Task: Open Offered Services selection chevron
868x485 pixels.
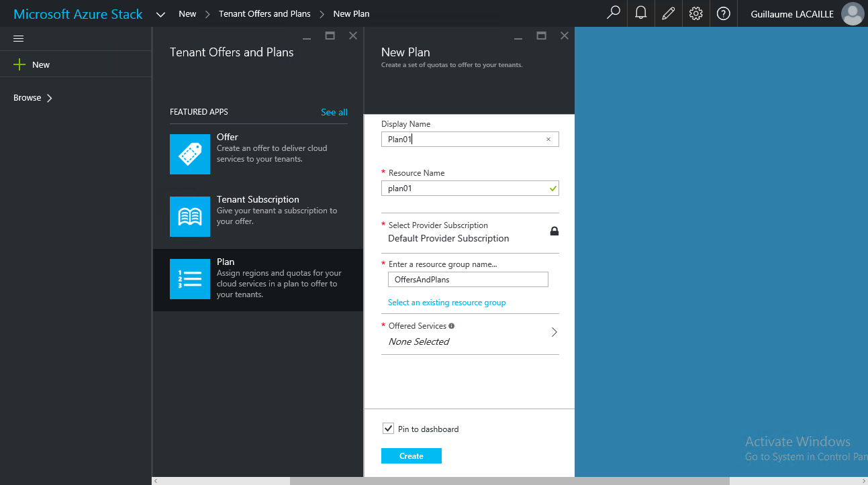Action: (x=554, y=332)
